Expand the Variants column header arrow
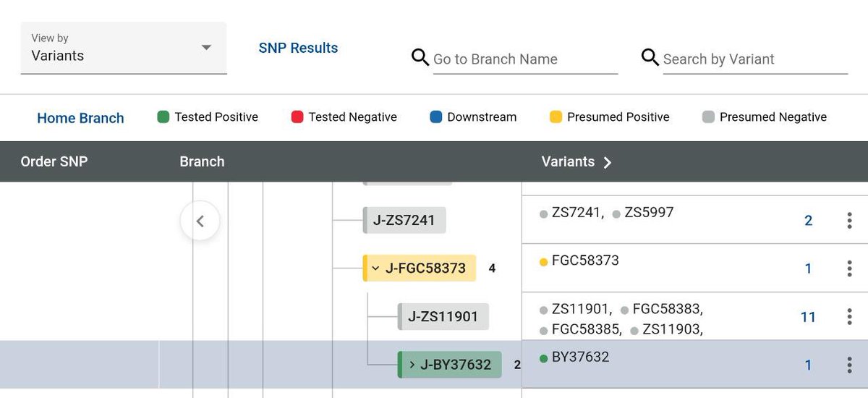This screenshot has height=398, width=868. (608, 162)
